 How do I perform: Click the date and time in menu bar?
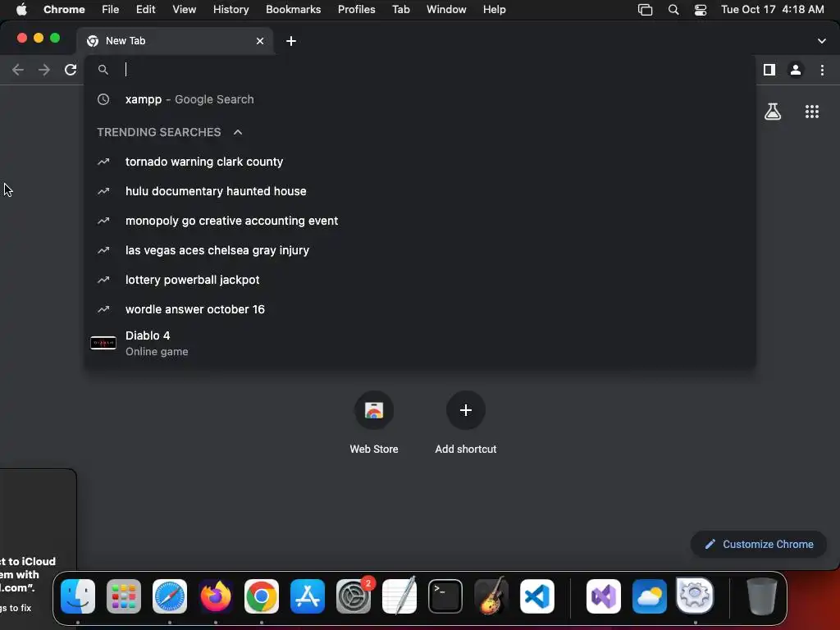[772, 10]
